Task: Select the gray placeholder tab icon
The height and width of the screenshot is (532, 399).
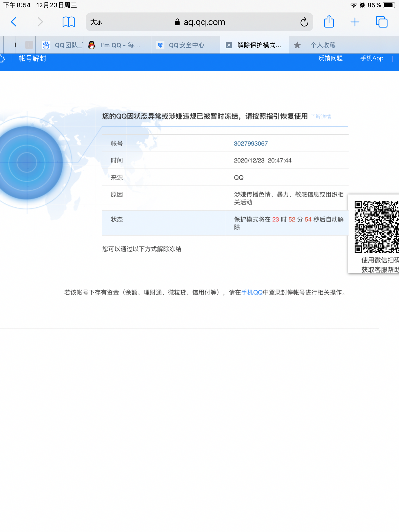Action: 29,45
